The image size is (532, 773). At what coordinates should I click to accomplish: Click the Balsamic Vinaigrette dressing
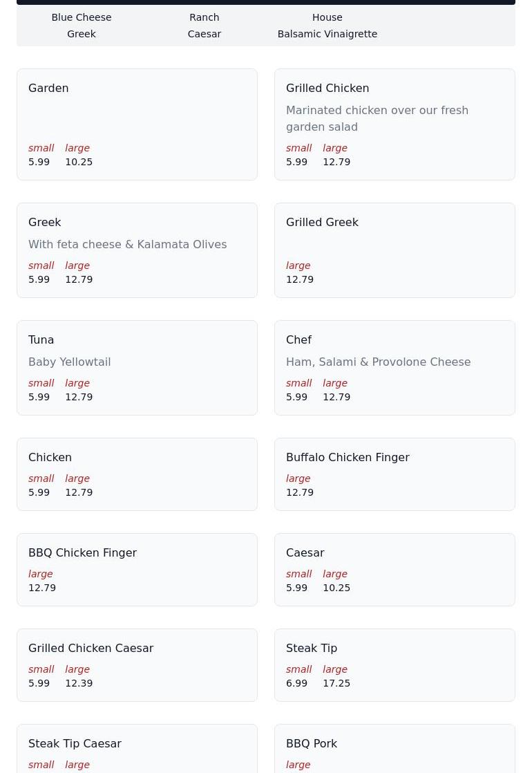click(327, 34)
